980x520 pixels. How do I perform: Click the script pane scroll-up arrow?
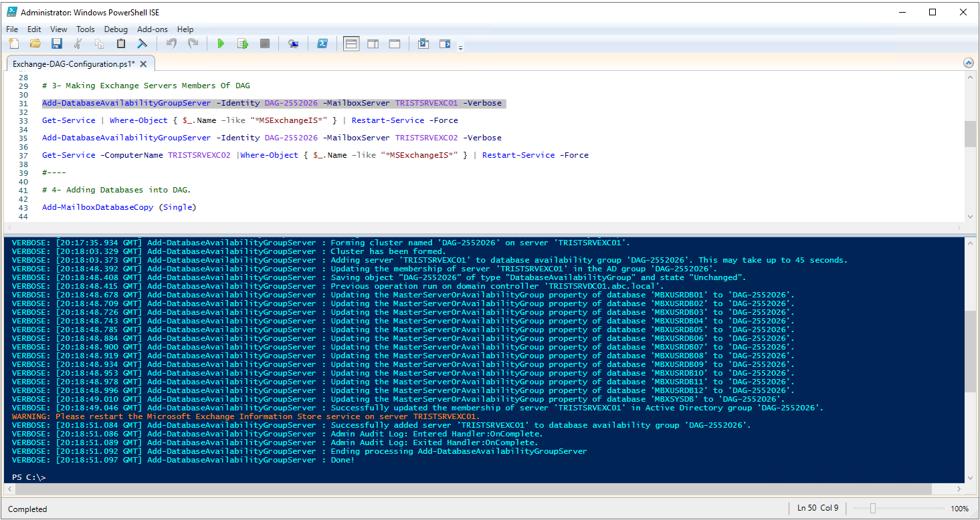[x=970, y=78]
